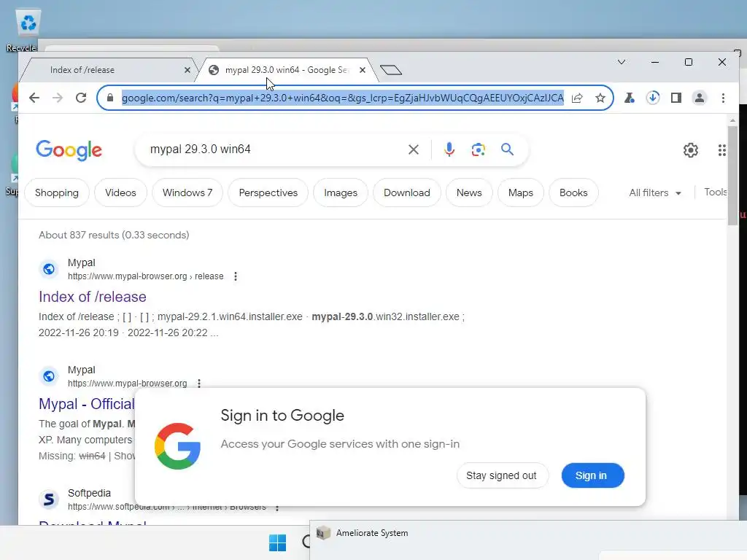Open the Recycle Bin desktop icon
Screen dimensions: 747x560
(28, 29)
